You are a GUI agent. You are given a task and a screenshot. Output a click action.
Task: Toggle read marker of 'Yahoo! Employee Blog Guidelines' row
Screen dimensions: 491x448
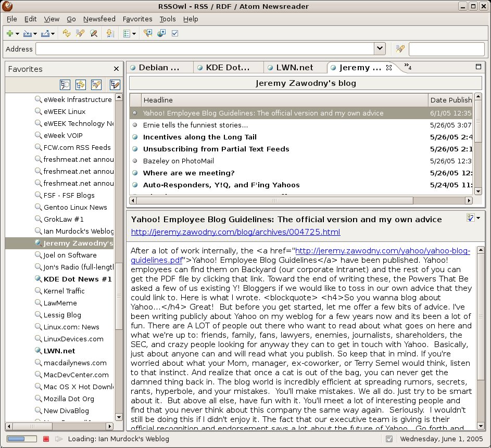click(x=135, y=113)
